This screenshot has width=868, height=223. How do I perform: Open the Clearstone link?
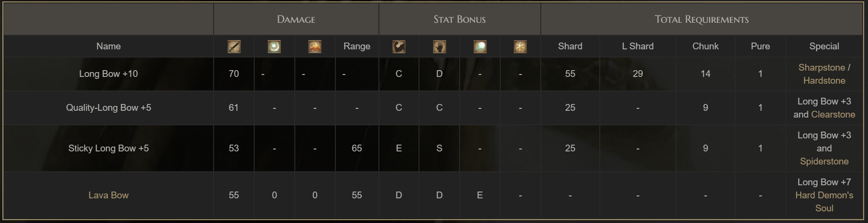coord(833,115)
